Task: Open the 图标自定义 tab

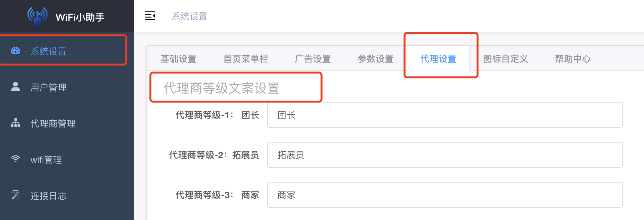Action: (506, 59)
